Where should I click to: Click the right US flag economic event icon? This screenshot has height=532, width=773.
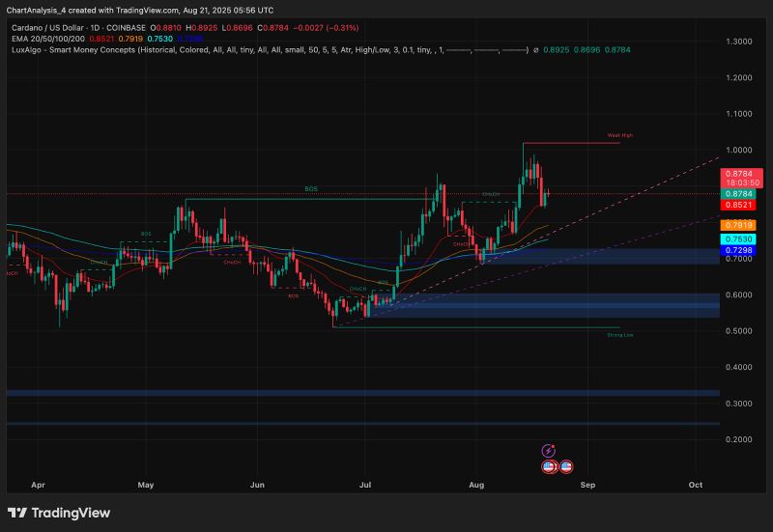[566, 466]
